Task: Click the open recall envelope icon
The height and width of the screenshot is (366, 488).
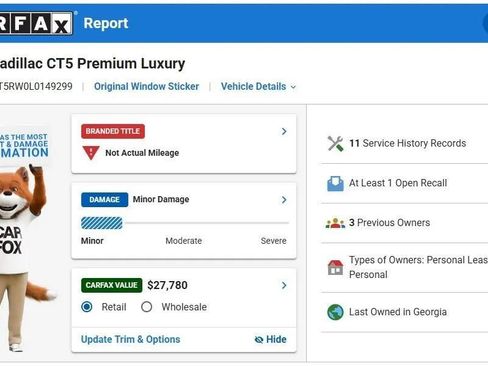Action: pyautogui.click(x=335, y=183)
